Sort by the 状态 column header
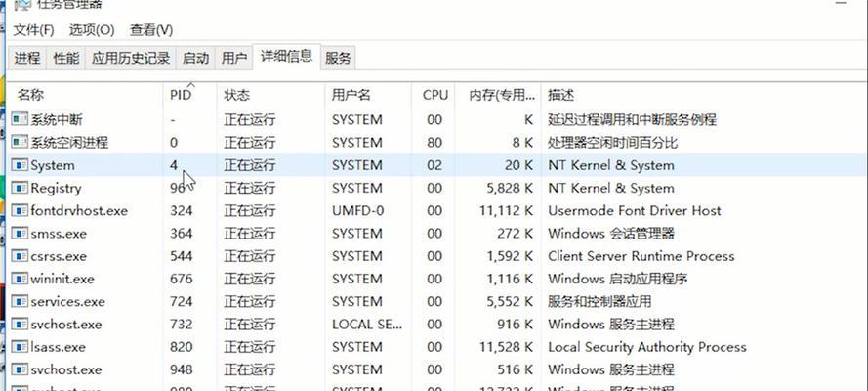This screenshot has width=868, height=391. (270, 95)
